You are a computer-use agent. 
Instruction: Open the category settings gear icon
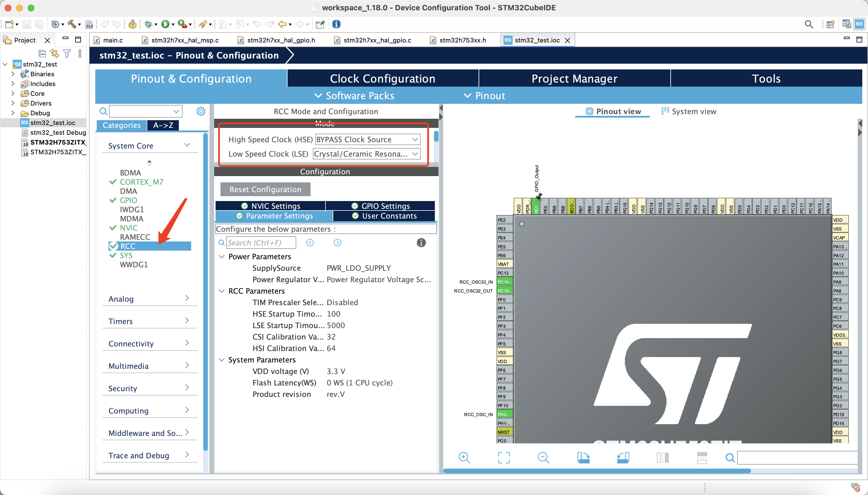coord(201,111)
